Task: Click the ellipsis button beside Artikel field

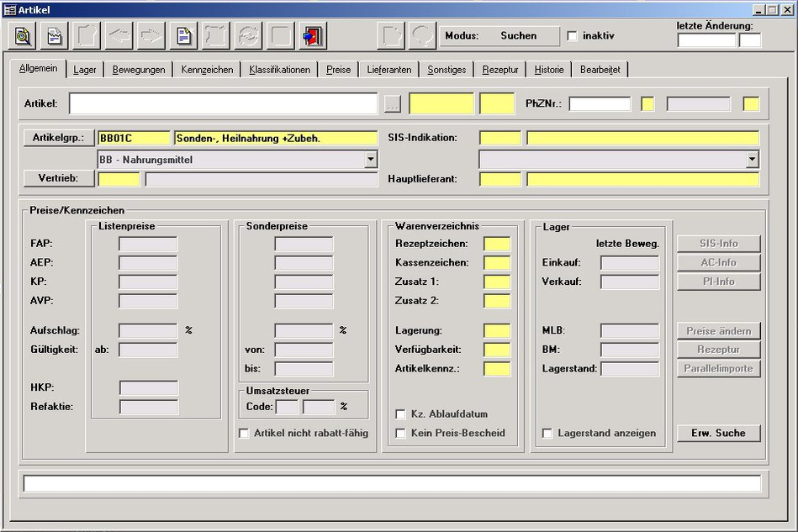Action: coord(393,104)
